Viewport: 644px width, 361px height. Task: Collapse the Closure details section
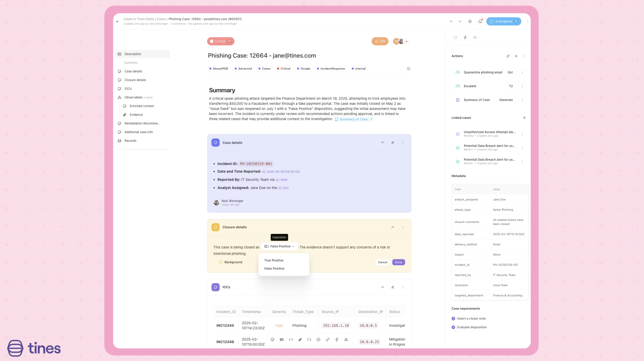(393, 227)
